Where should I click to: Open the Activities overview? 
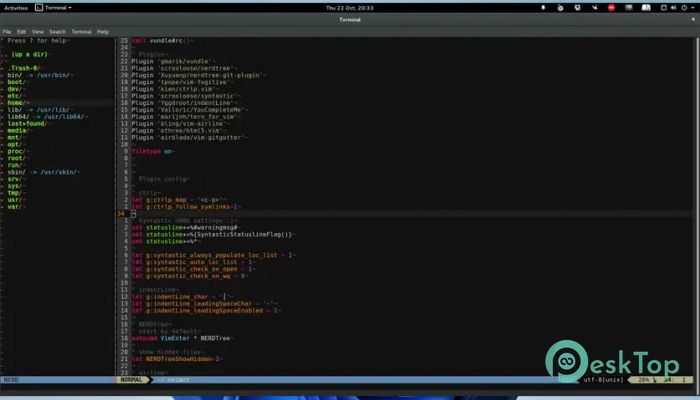pos(16,8)
